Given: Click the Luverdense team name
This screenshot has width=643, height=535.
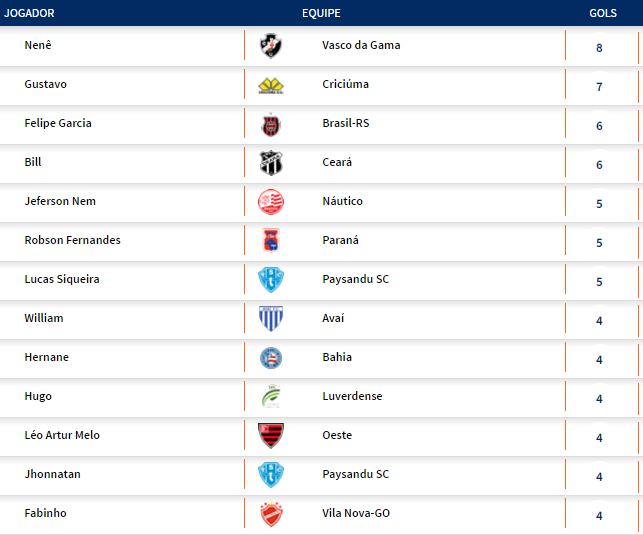Looking at the screenshot, I should click(352, 396).
